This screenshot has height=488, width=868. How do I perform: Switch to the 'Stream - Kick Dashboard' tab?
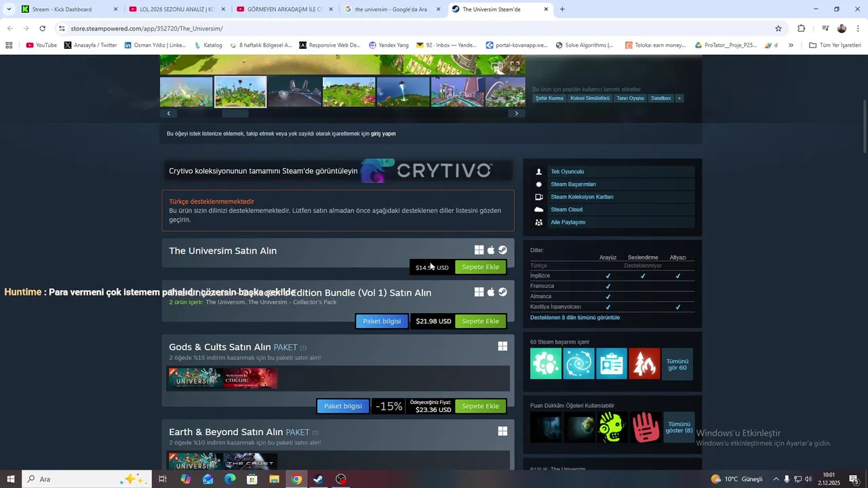(x=69, y=9)
